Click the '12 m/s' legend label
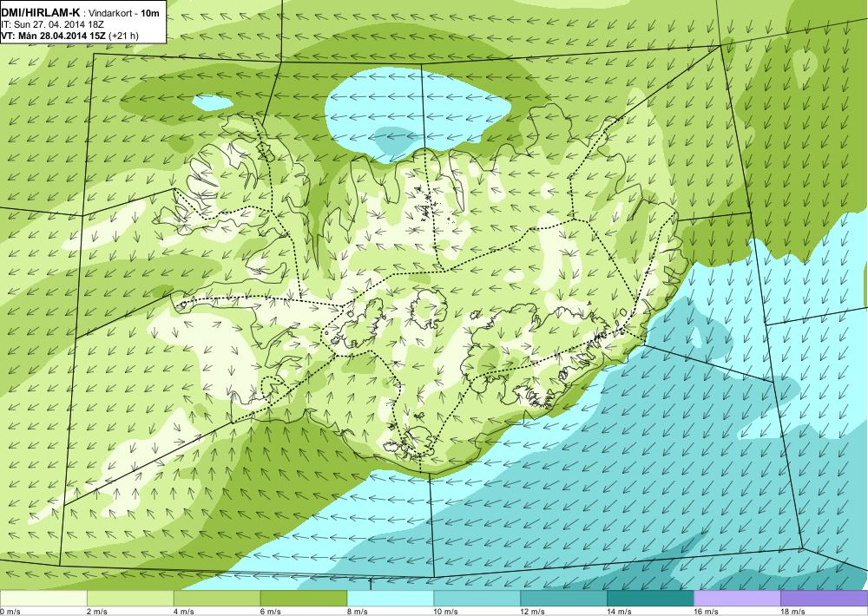The width and height of the screenshot is (868, 616). pos(533,612)
